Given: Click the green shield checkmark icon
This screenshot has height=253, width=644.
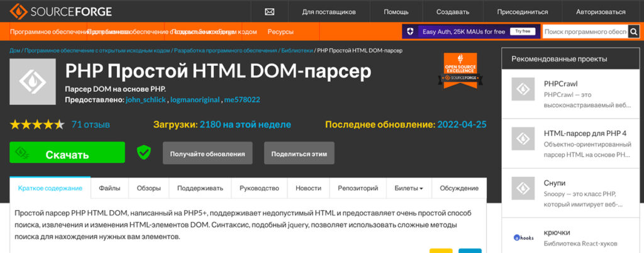Looking at the screenshot, I should point(144,153).
